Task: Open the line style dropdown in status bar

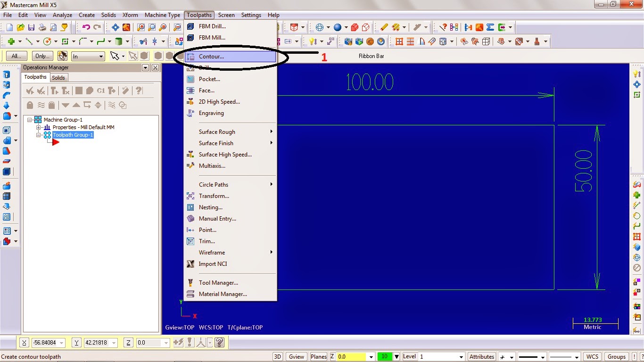Action: [x=542, y=357]
